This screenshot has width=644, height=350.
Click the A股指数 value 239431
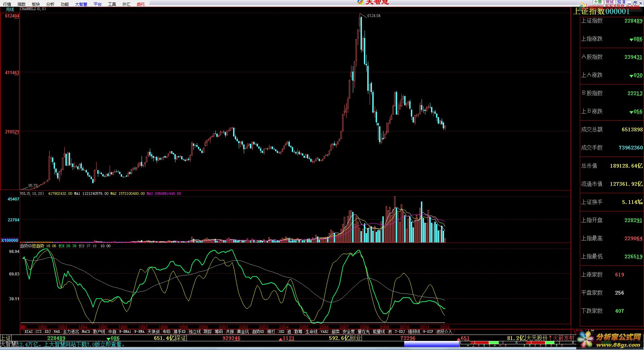click(633, 57)
